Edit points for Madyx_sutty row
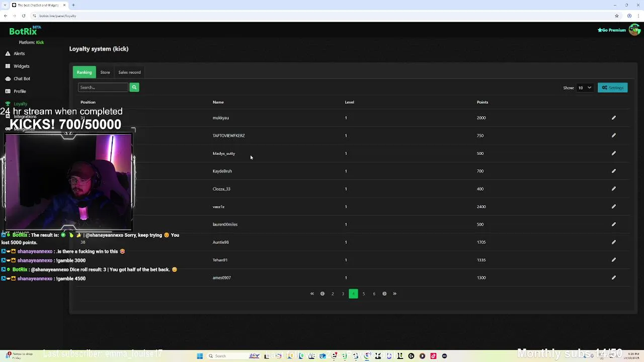 (x=613, y=153)
